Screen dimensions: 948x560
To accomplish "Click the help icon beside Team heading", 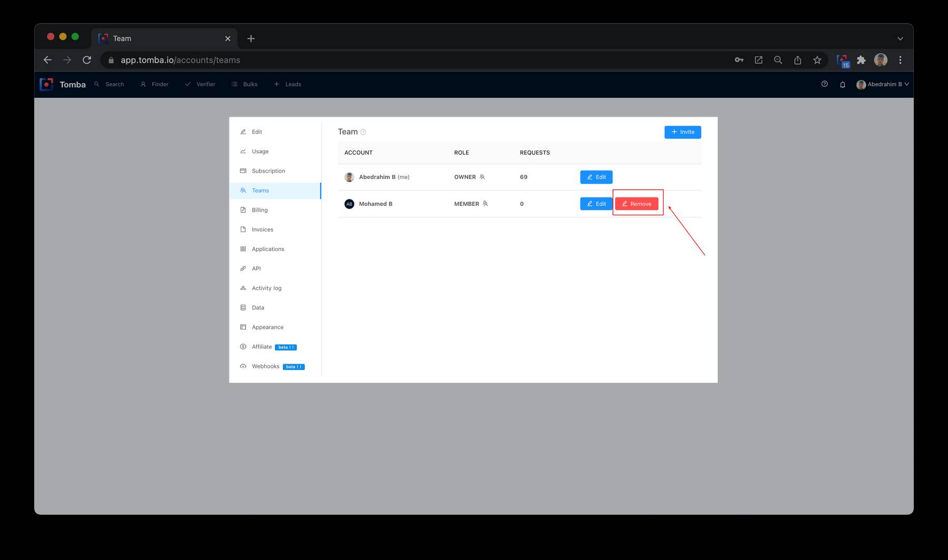I will (x=363, y=132).
